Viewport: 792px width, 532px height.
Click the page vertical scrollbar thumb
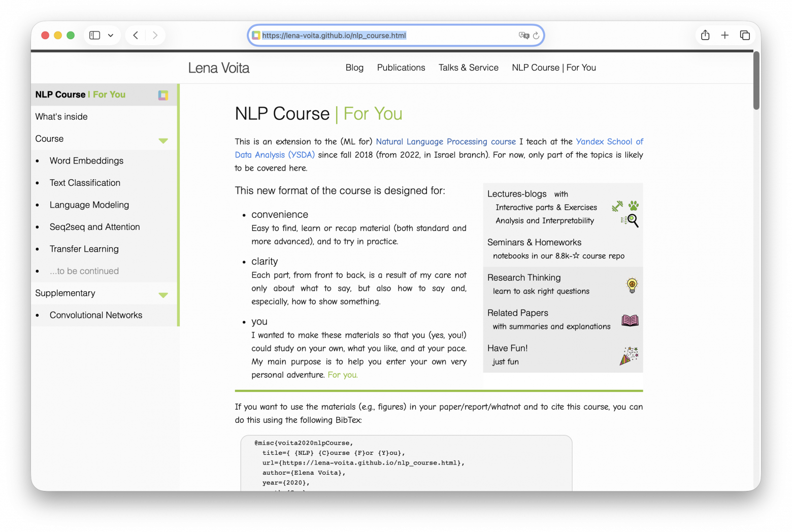tap(756, 81)
